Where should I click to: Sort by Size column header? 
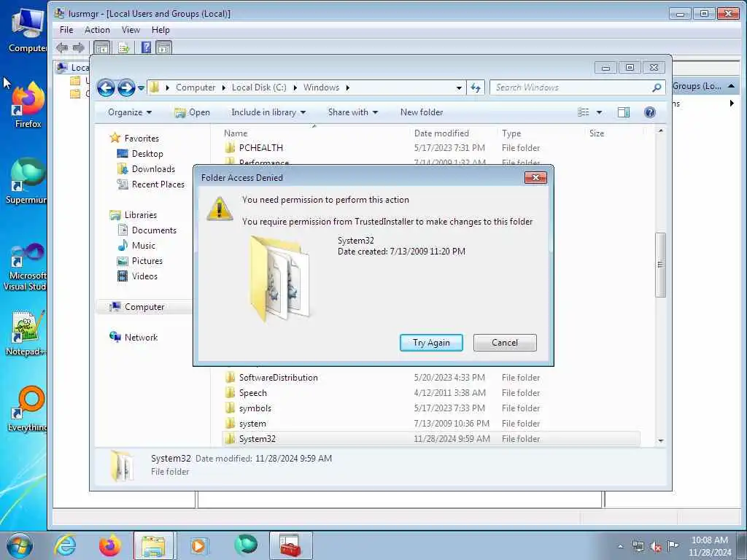[x=597, y=133]
